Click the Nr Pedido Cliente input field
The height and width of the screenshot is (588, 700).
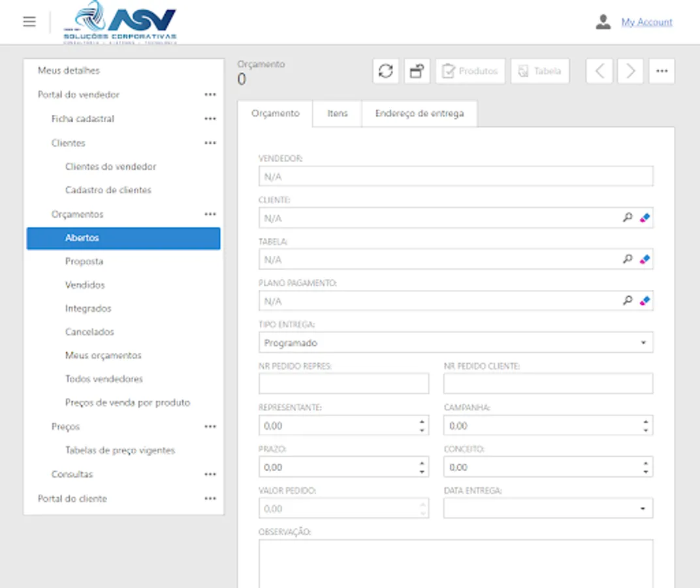pyautogui.click(x=549, y=384)
